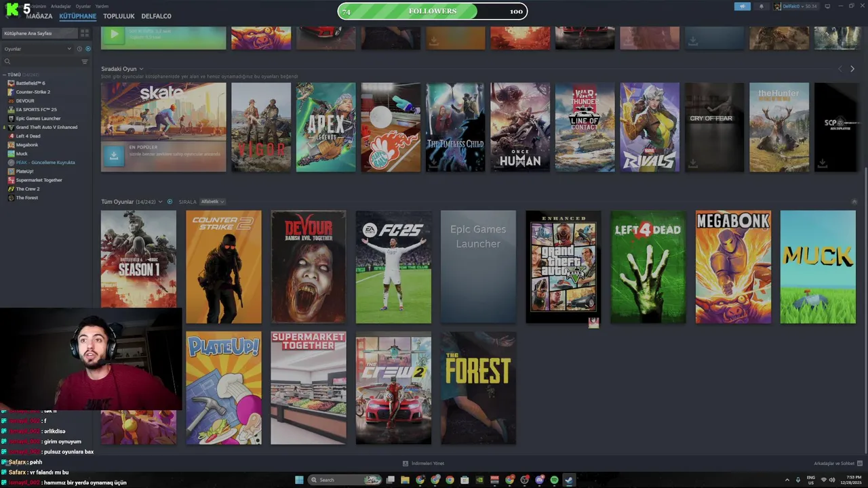This screenshot has width=868, height=488.
Task: Open the Marvel Rivals suggested game card
Action: pyautogui.click(x=650, y=127)
